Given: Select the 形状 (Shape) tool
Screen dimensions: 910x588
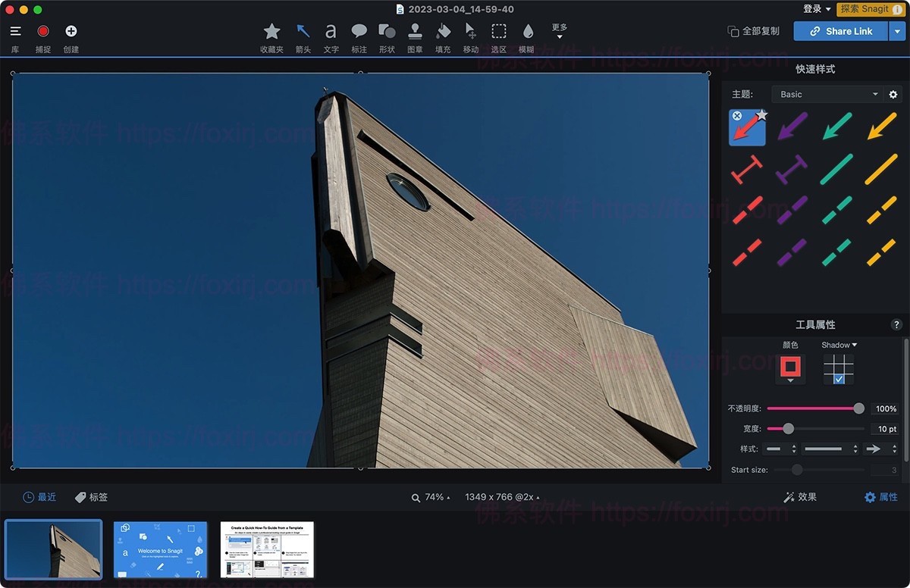Looking at the screenshot, I should pos(386,32).
